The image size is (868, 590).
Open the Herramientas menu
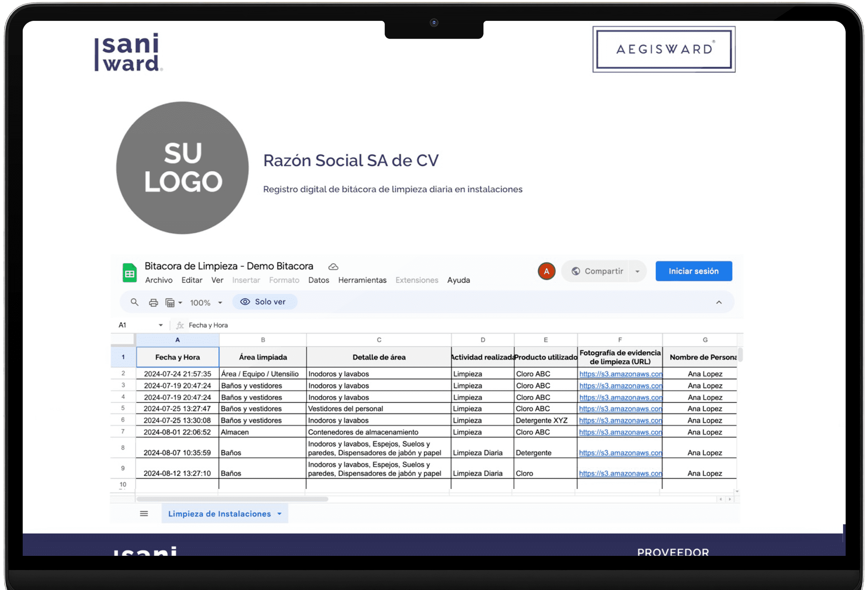point(362,280)
